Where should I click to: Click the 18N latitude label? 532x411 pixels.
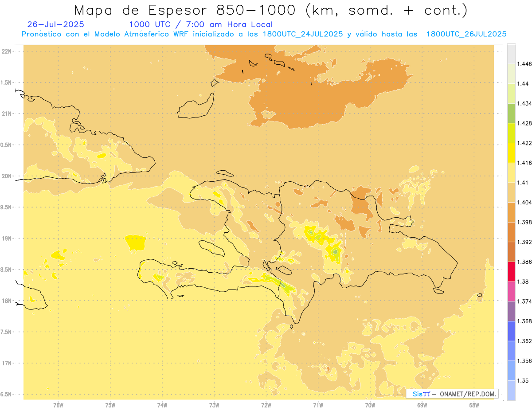coord(7,301)
